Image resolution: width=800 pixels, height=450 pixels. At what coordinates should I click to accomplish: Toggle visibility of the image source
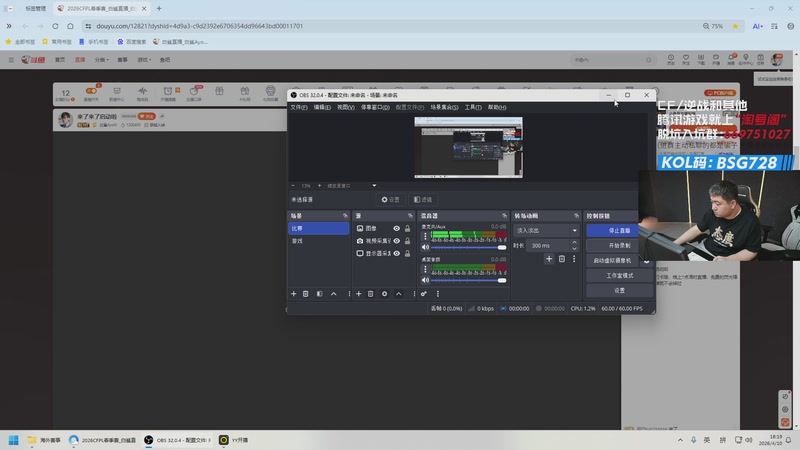[396, 229]
